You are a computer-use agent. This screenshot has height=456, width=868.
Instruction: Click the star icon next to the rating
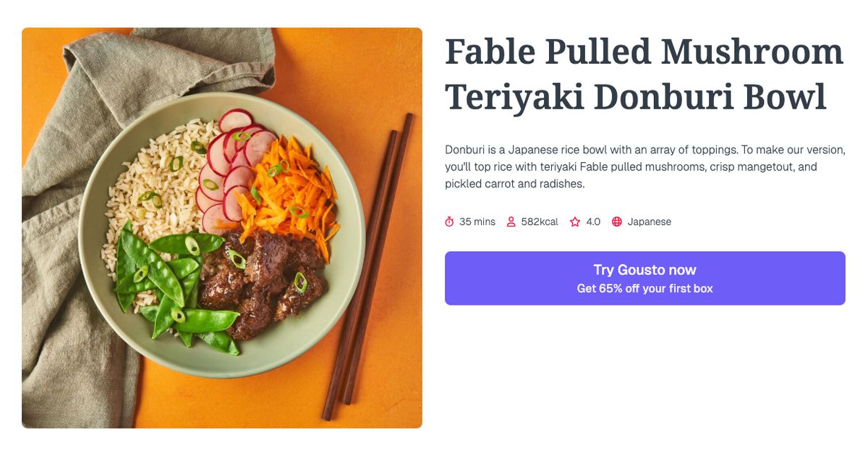pos(574,221)
